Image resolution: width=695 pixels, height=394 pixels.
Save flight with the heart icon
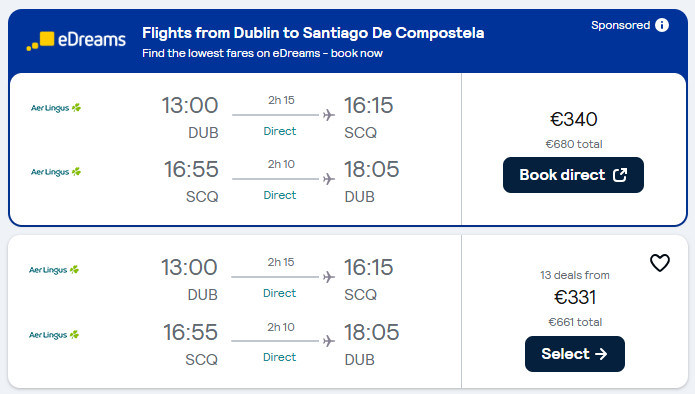[660, 263]
